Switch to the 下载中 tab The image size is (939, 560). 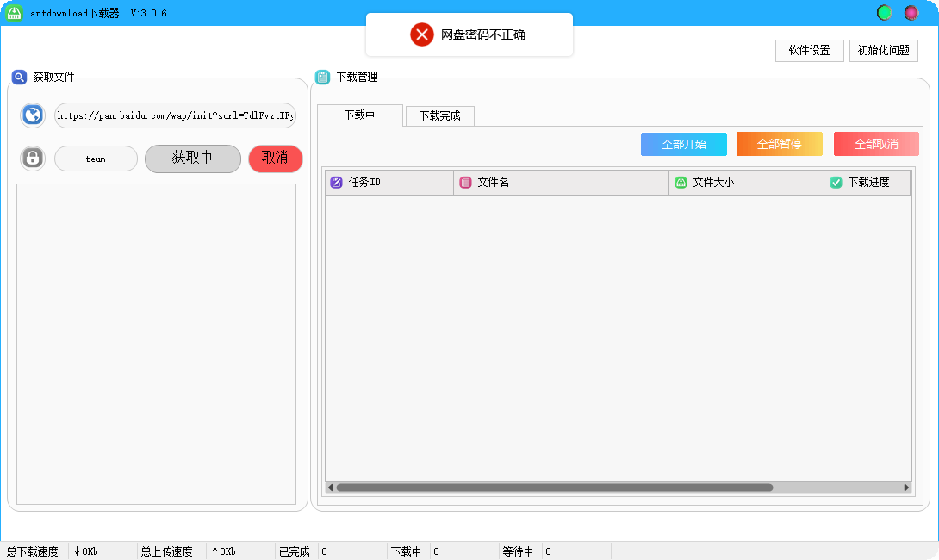359,115
